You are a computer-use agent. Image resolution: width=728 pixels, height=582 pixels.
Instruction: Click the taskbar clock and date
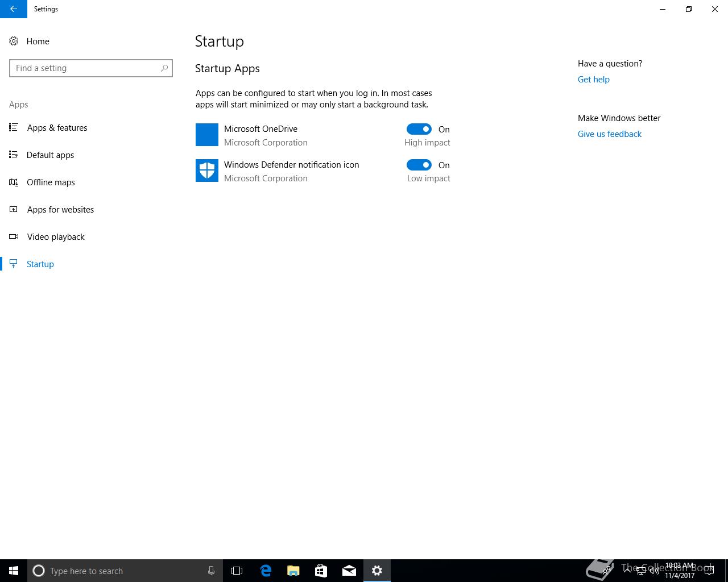680,571
